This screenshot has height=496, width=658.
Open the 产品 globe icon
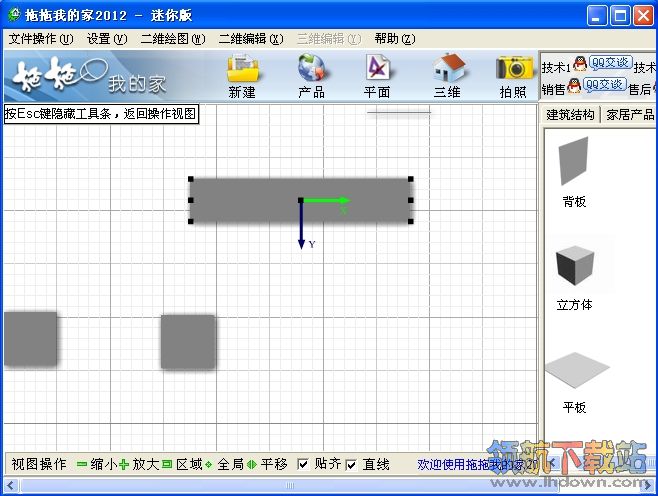pyautogui.click(x=312, y=68)
